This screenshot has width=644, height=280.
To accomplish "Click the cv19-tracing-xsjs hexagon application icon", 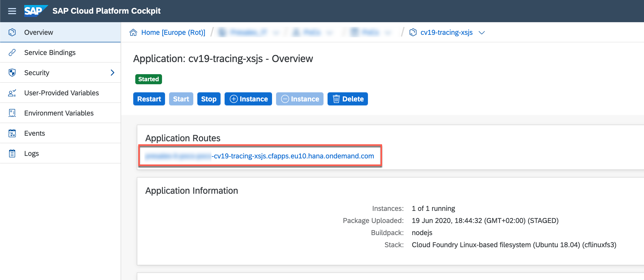I will 413,32.
